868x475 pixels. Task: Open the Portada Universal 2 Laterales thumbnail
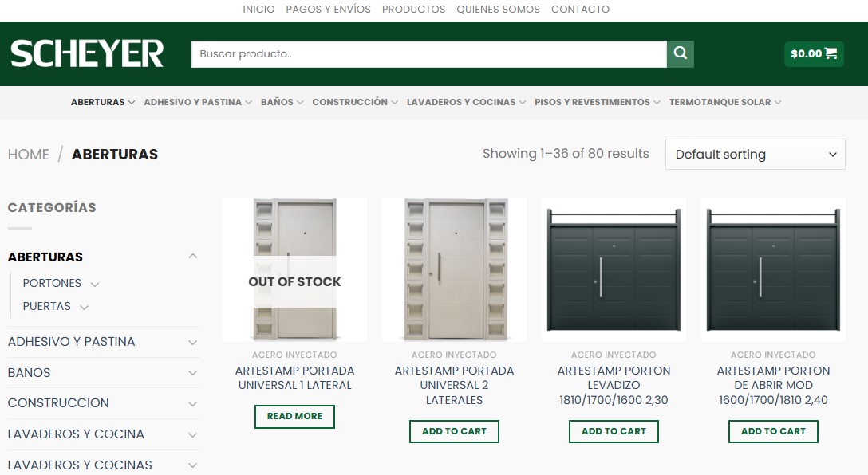(x=454, y=269)
